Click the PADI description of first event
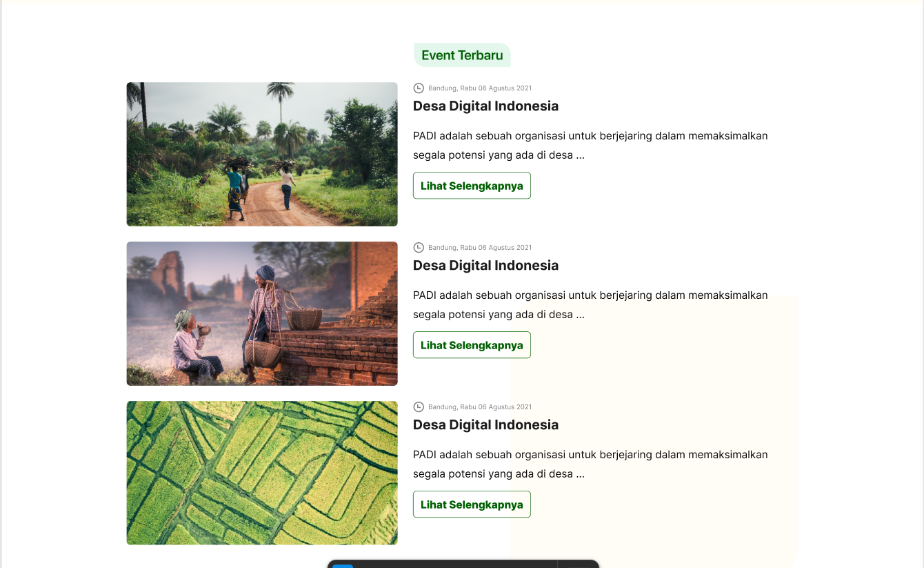Image resolution: width=924 pixels, height=568 pixels. point(590,145)
